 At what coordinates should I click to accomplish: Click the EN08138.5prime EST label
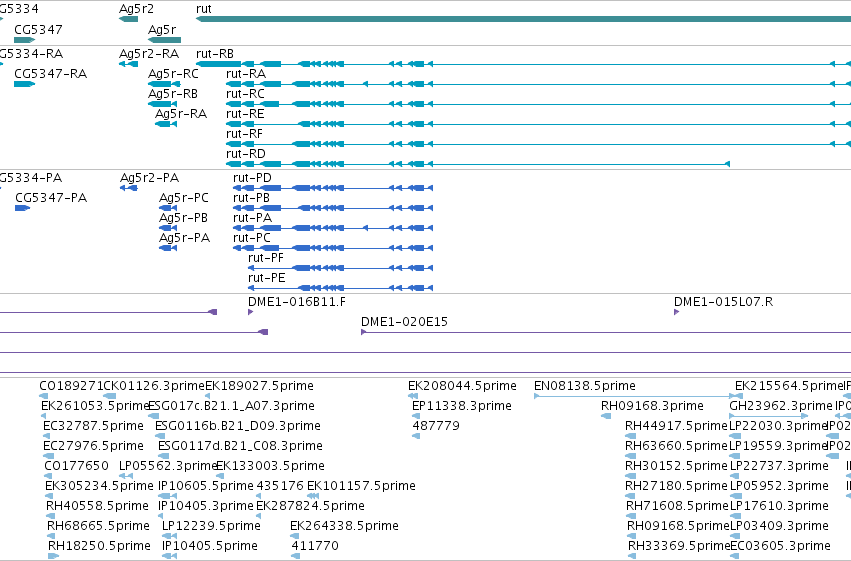tap(585, 386)
